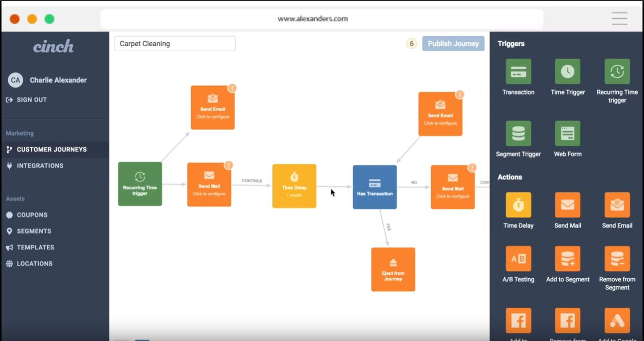Select the blue Has Transaction node
Screen dimensions: 644x341
point(375,187)
